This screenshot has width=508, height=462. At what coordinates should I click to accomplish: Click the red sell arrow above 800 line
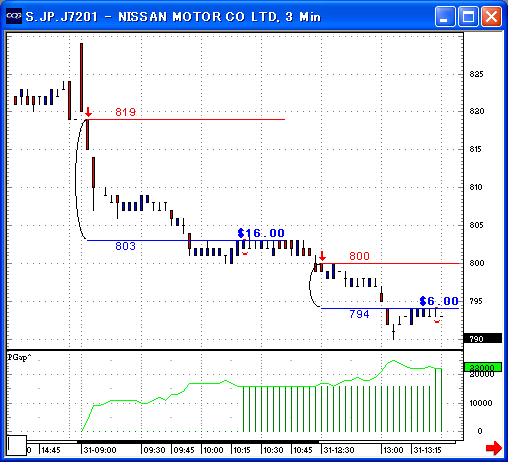point(322,256)
